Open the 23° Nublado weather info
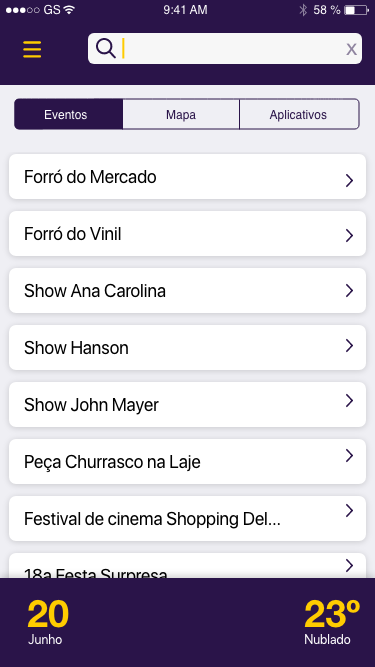This screenshot has width=375, height=667. [332, 621]
